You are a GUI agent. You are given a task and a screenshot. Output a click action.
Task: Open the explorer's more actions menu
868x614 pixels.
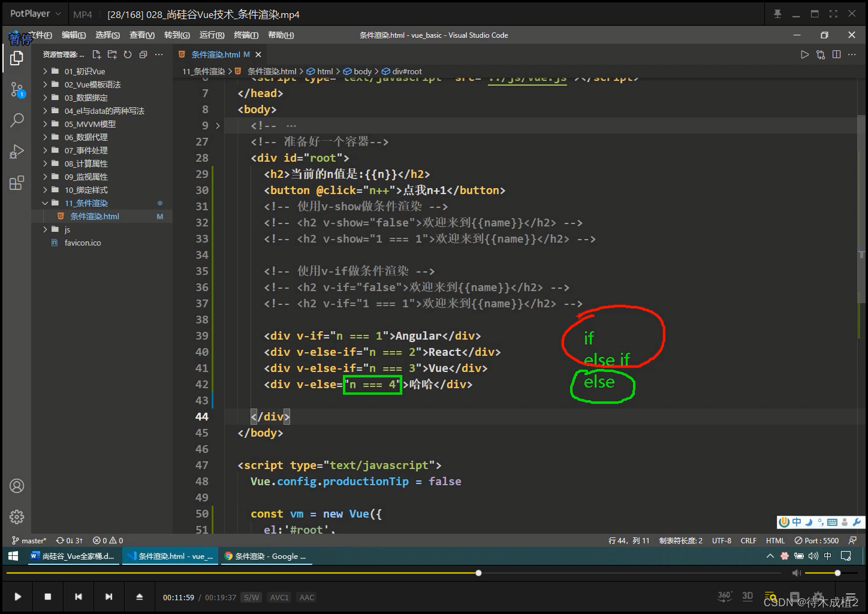(159, 55)
